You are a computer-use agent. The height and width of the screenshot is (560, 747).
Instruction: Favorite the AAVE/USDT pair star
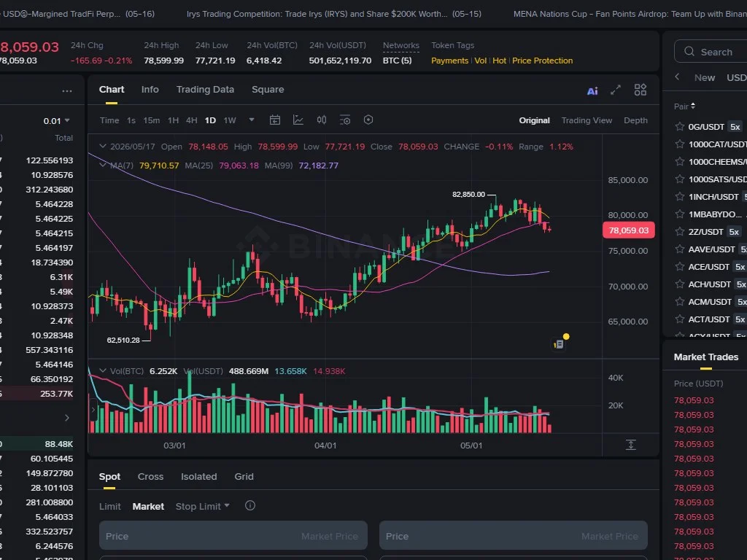tap(680, 249)
